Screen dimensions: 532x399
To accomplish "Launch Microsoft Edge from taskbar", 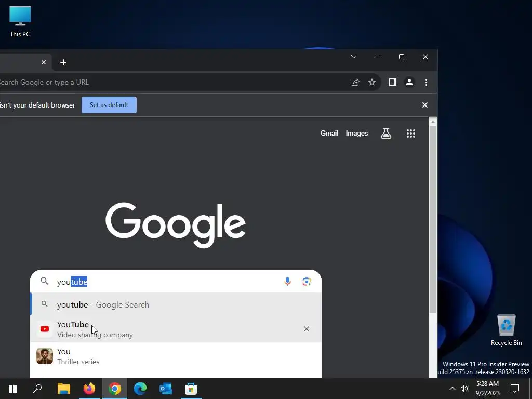I will pos(140,389).
